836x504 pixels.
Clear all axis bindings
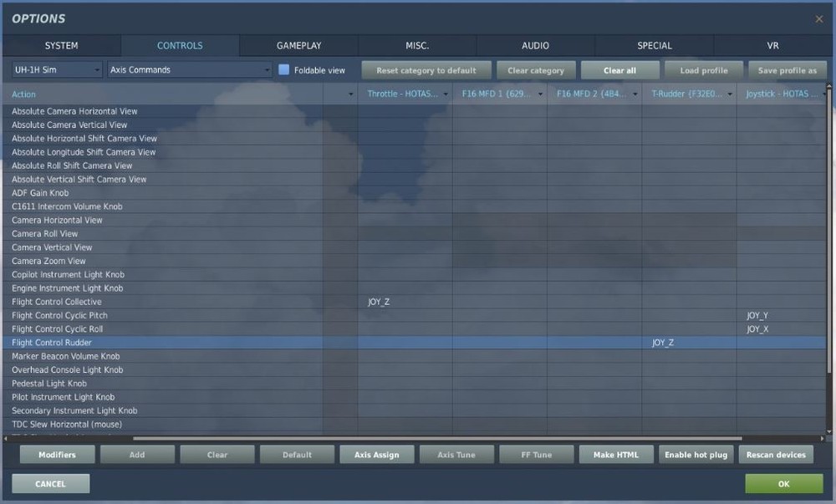click(x=619, y=70)
